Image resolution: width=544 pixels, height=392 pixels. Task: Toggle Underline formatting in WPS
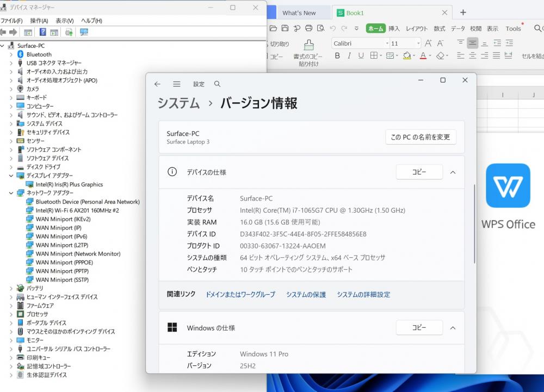(361, 55)
